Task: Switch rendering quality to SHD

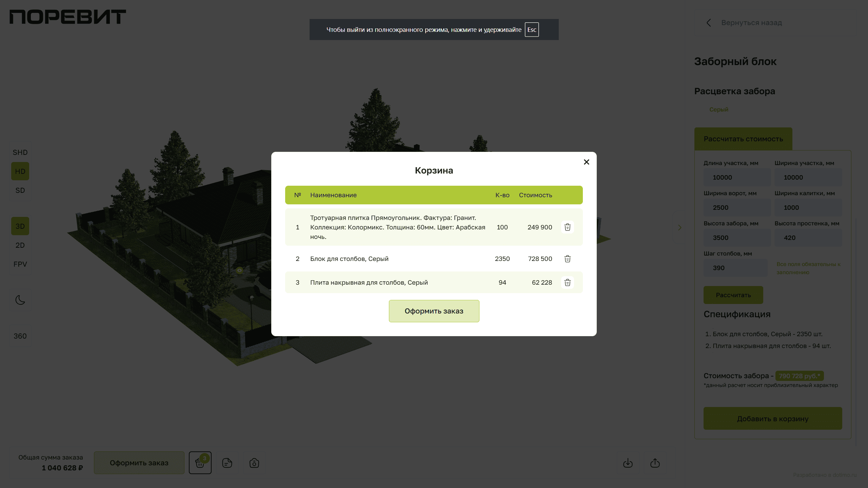Action: 20,152
